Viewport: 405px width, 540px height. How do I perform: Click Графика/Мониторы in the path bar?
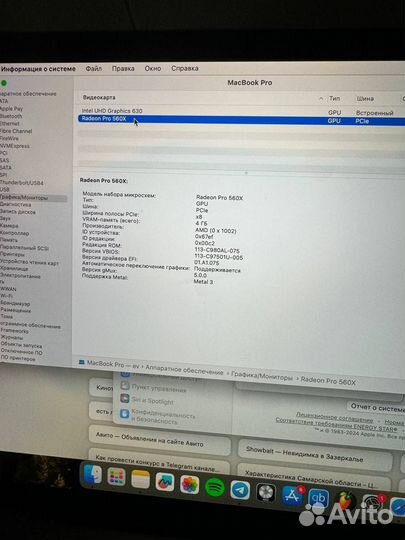262,376
